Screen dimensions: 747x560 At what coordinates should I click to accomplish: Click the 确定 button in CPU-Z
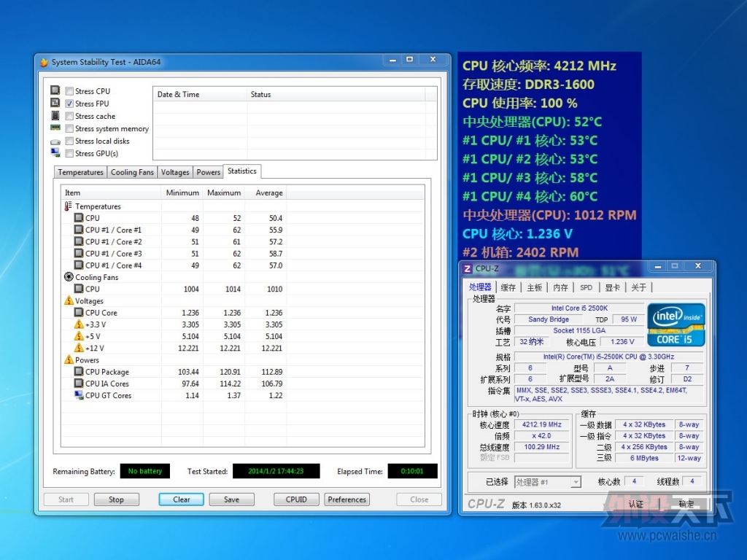tap(686, 504)
